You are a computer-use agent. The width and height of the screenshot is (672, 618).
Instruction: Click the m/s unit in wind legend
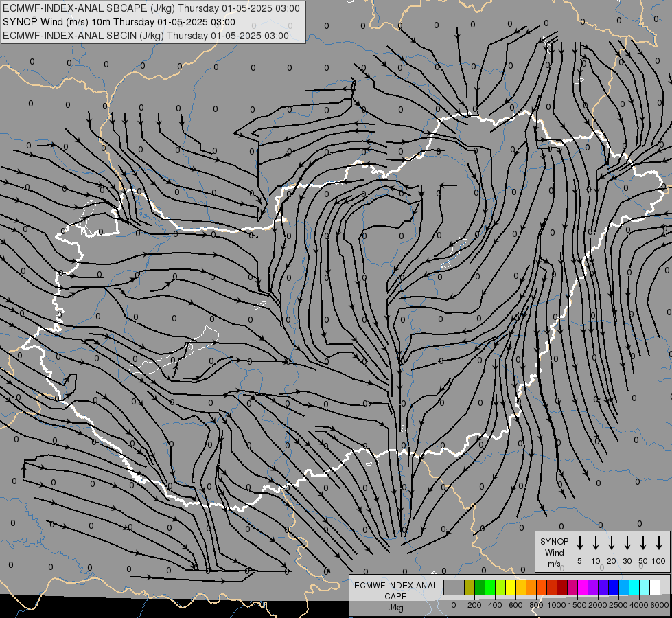point(554,564)
